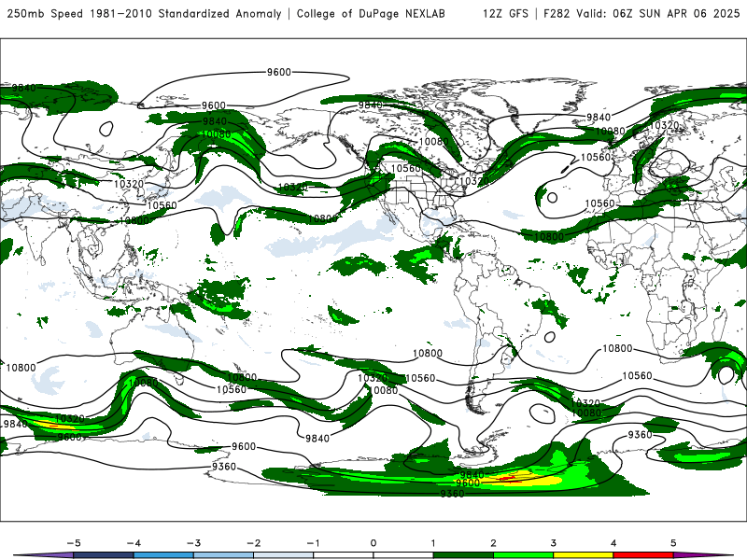
Task: Click the "College of DuPage NEXLAB" text
Action: pyautogui.click(x=371, y=13)
